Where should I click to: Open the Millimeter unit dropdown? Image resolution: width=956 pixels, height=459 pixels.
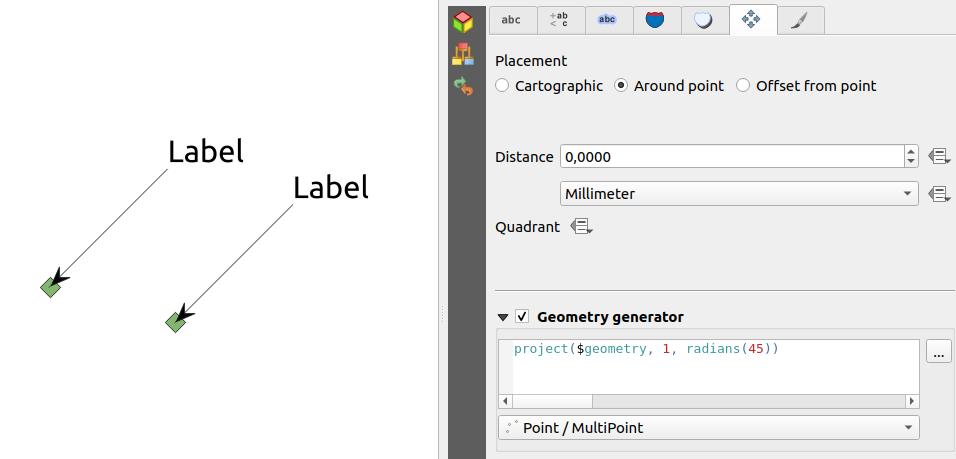click(738, 194)
